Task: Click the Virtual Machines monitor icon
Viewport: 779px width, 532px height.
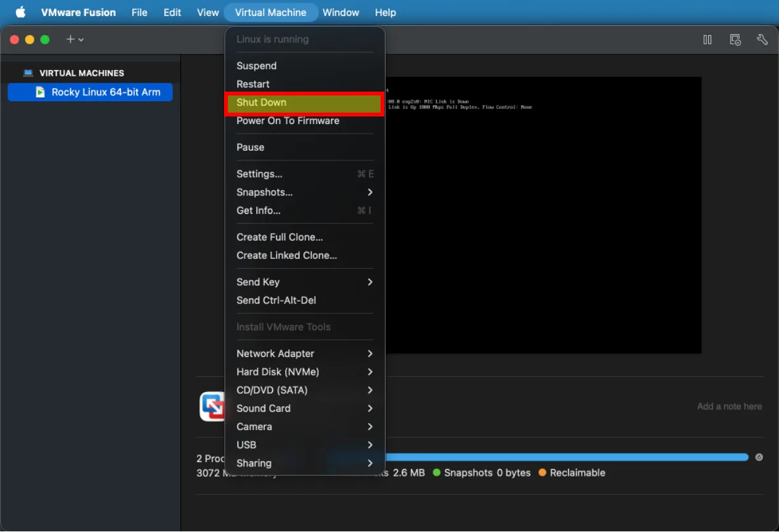Action: [28, 73]
